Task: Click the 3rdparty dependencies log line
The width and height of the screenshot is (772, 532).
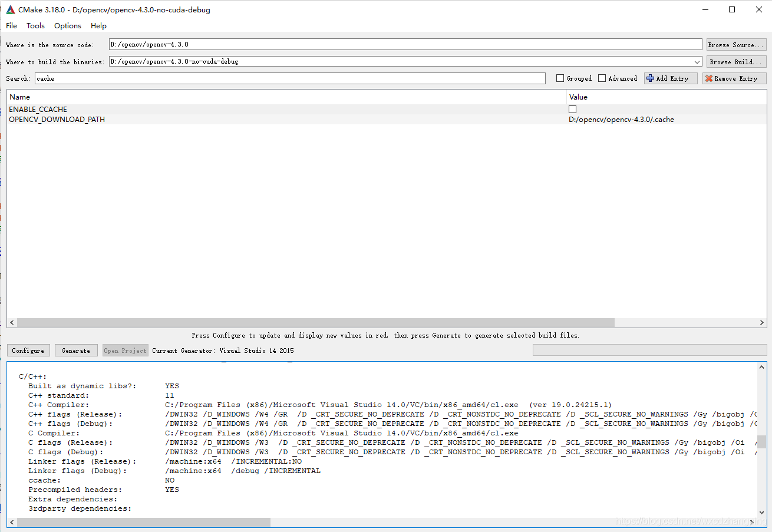Action: pos(80,508)
